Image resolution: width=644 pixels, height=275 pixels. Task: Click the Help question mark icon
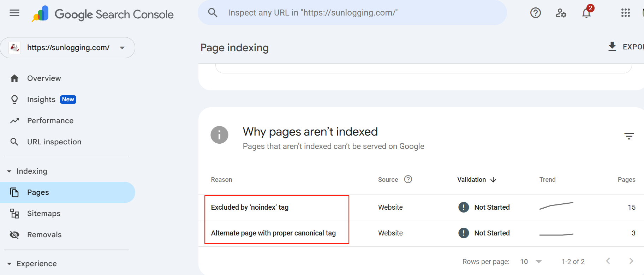(x=535, y=13)
